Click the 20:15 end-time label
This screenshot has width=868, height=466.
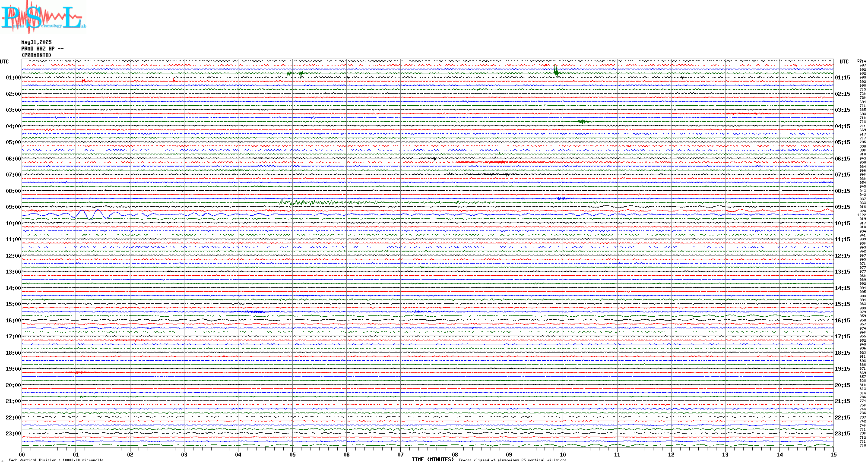click(843, 385)
